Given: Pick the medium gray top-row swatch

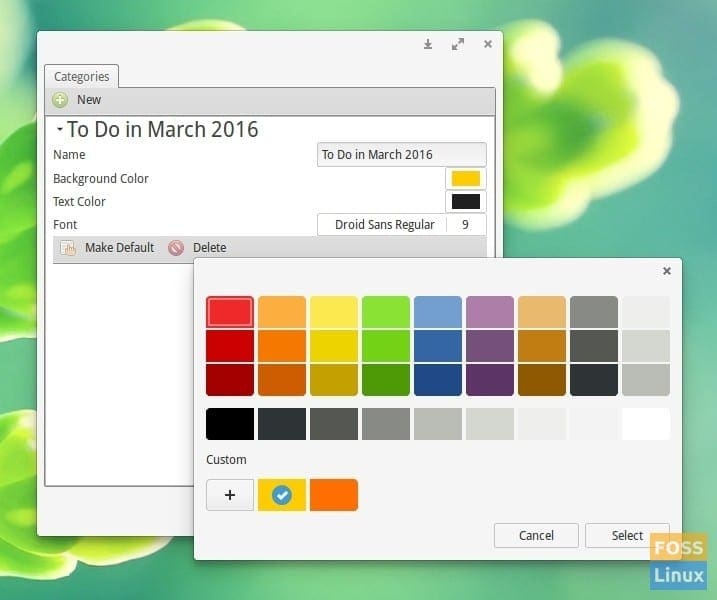Looking at the screenshot, I should click(594, 312).
